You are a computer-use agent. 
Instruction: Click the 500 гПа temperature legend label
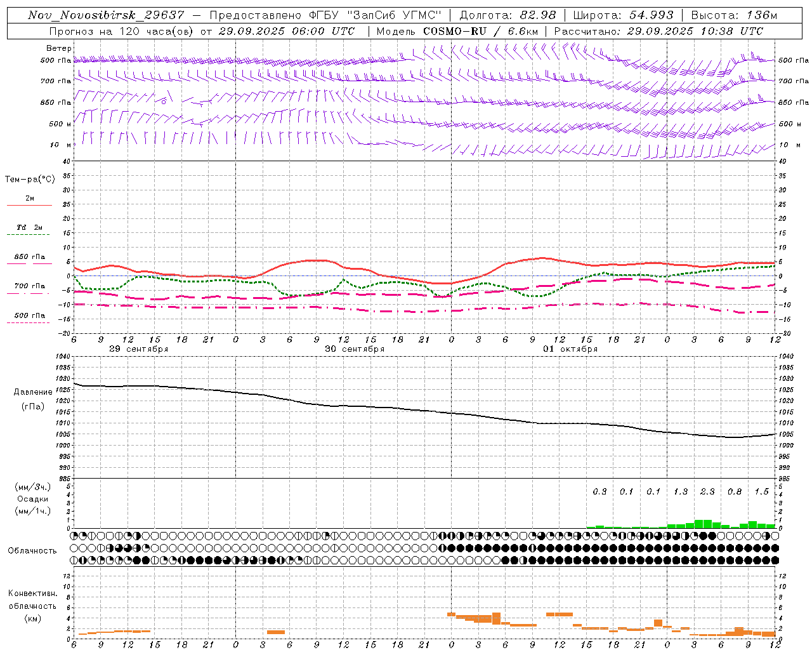29,315
